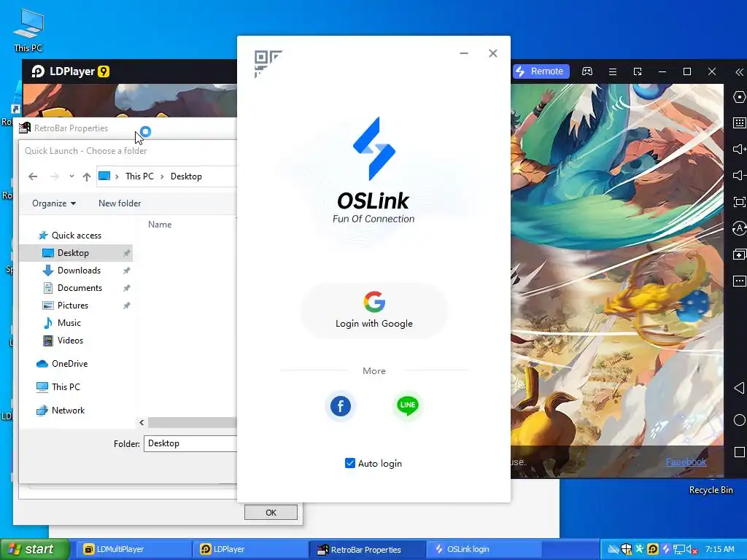Click the multi-instance plus icon in LDPlayer sidebar
747x560 pixels.
740,254
